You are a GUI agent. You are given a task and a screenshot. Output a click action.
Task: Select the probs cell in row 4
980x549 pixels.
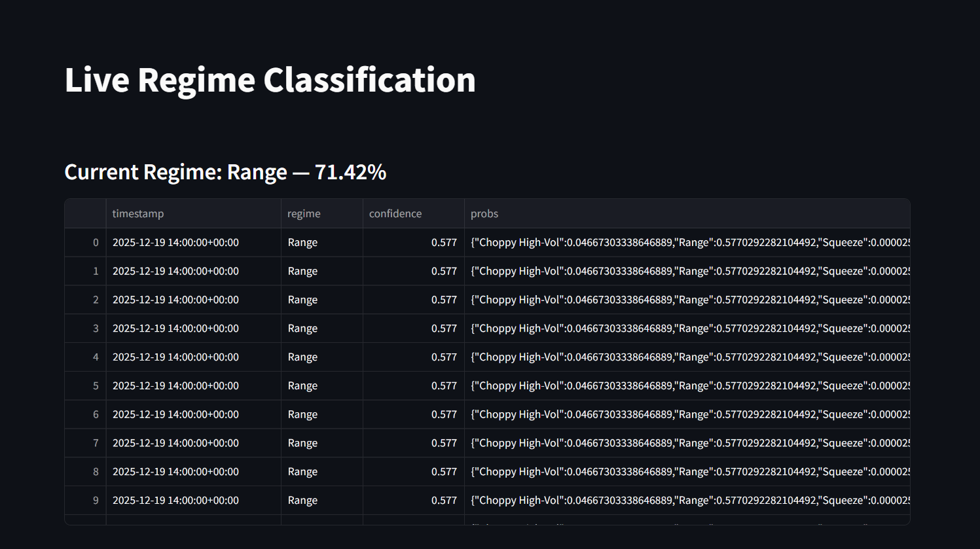tap(687, 357)
